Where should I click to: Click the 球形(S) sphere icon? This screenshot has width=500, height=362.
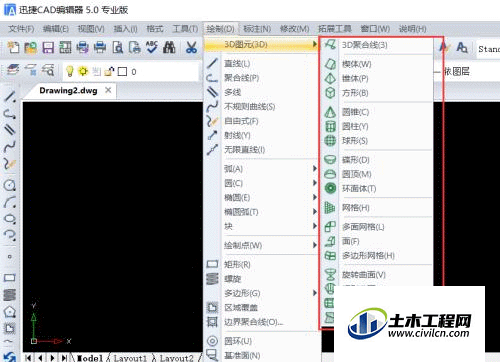[x=330, y=141]
